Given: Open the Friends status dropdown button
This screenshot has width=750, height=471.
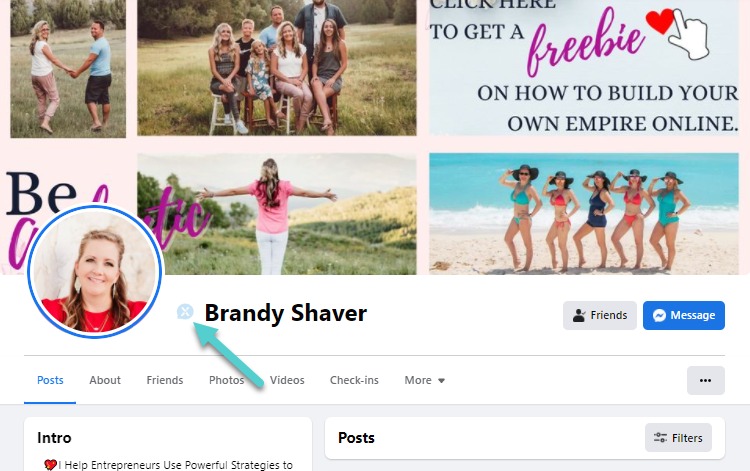Looking at the screenshot, I should click(x=600, y=316).
